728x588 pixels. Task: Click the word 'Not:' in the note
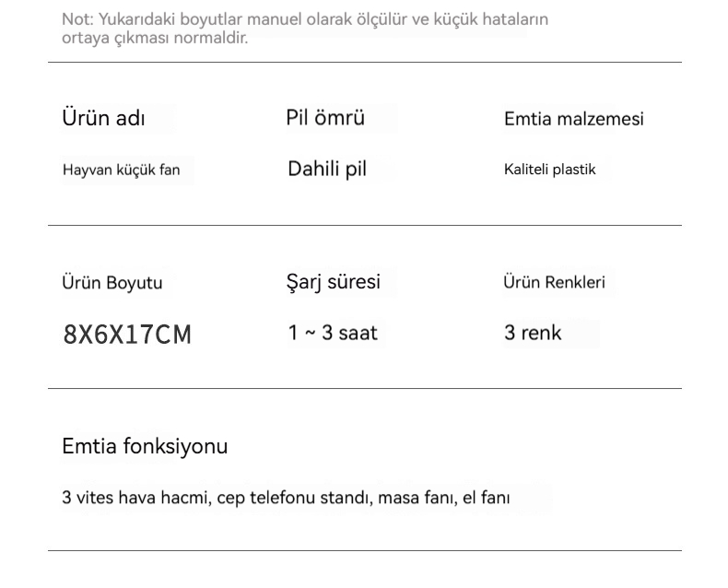point(77,19)
